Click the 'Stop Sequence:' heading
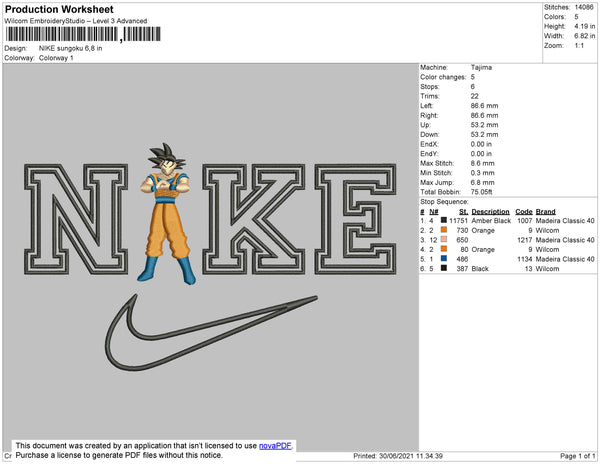The image size is (600, 464). pos(444,202)
